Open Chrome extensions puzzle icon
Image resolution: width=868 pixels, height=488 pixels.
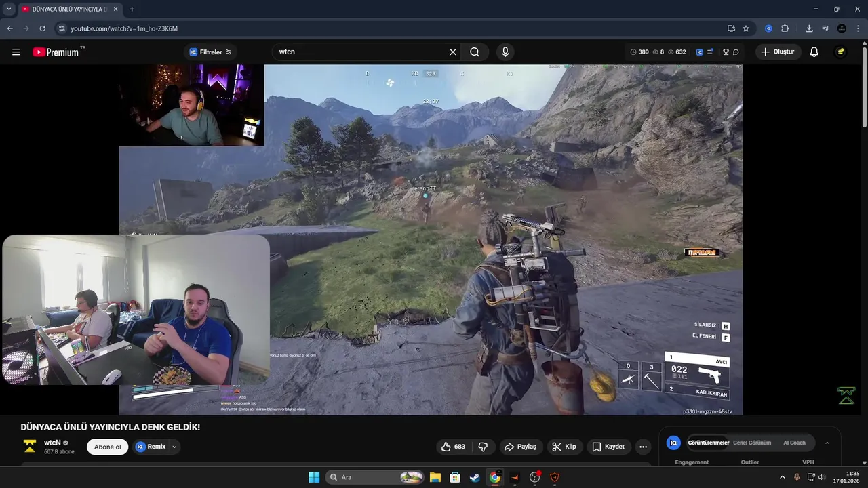click(x=785, y=28)
